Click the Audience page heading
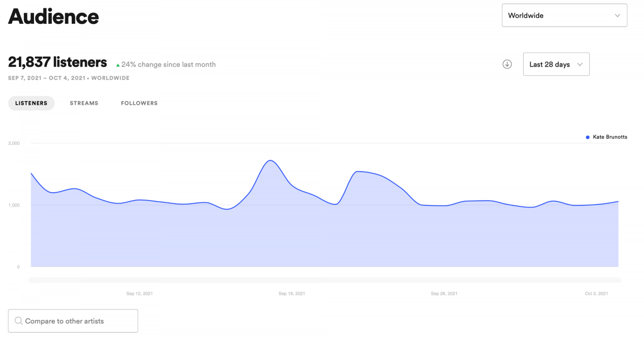Screen dimensions: 644x337 pyautogui.click(x=53, y=17)
